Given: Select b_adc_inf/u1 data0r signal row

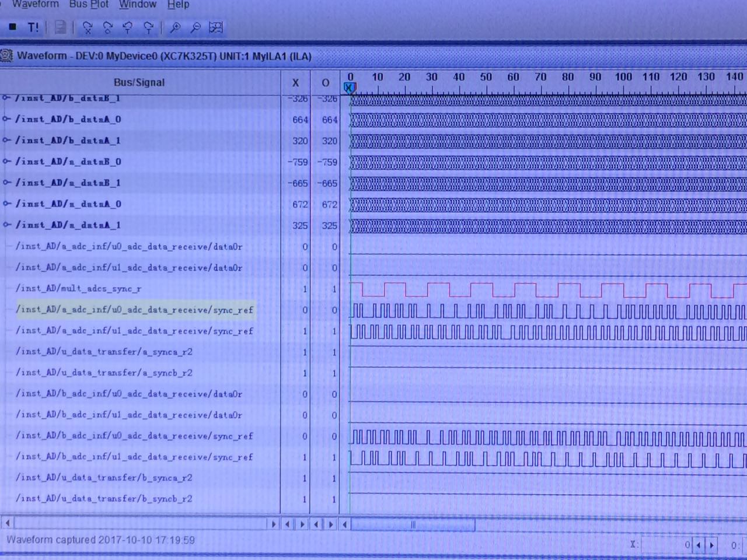Looking at the screenshot, I should coord(129,415).
